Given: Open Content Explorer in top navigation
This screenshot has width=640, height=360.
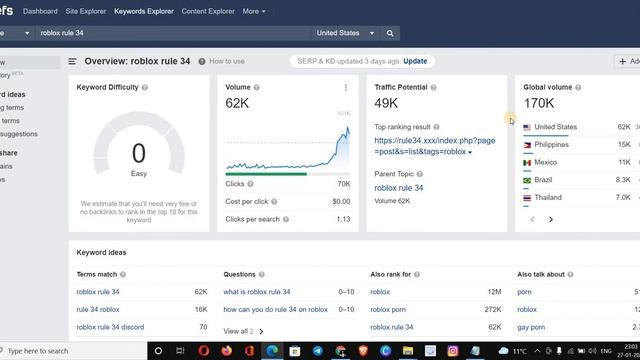Looking at the screenshot, I should 208,11.
